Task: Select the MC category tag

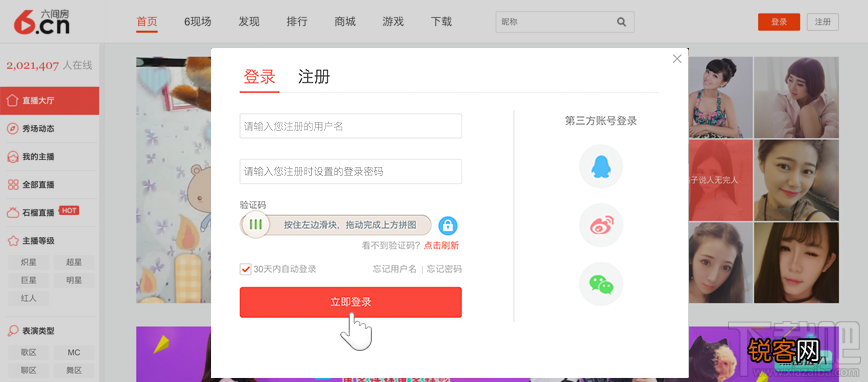Action: click(x=74, y=353)
